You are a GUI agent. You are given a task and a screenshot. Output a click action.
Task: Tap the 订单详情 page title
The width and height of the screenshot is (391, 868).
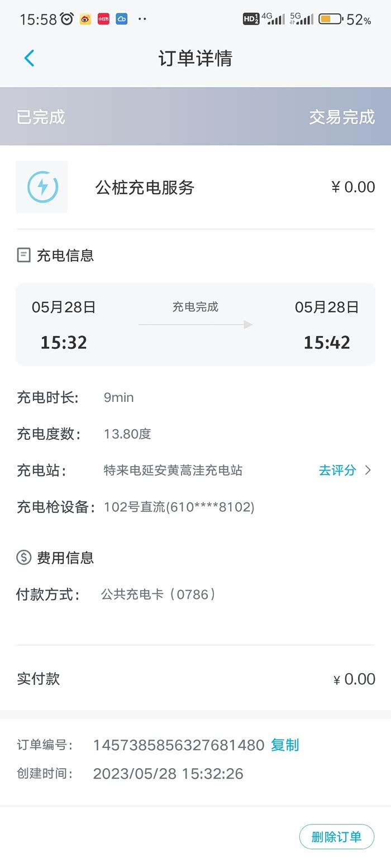(x=195, y=59)
